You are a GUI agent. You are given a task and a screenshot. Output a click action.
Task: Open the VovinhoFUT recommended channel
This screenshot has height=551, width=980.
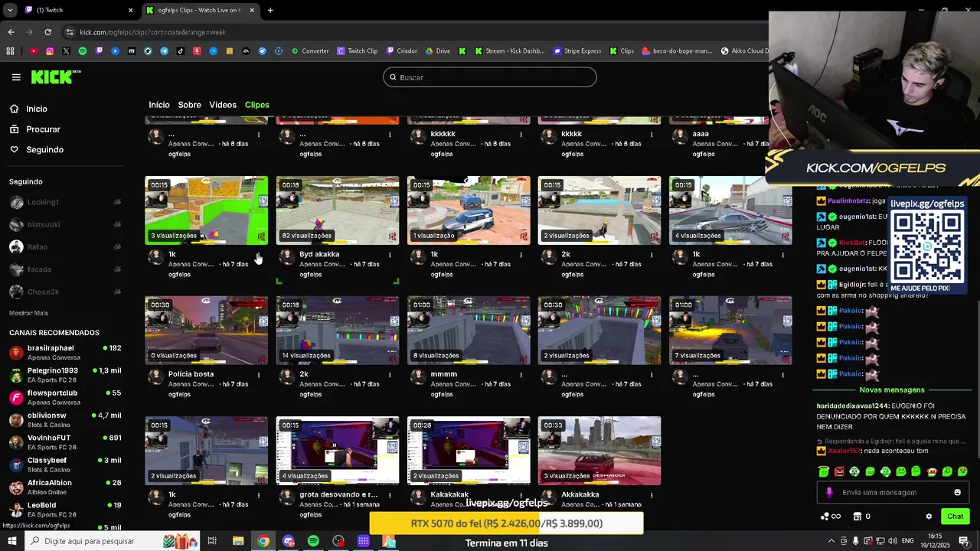click(x=65, y=442)
